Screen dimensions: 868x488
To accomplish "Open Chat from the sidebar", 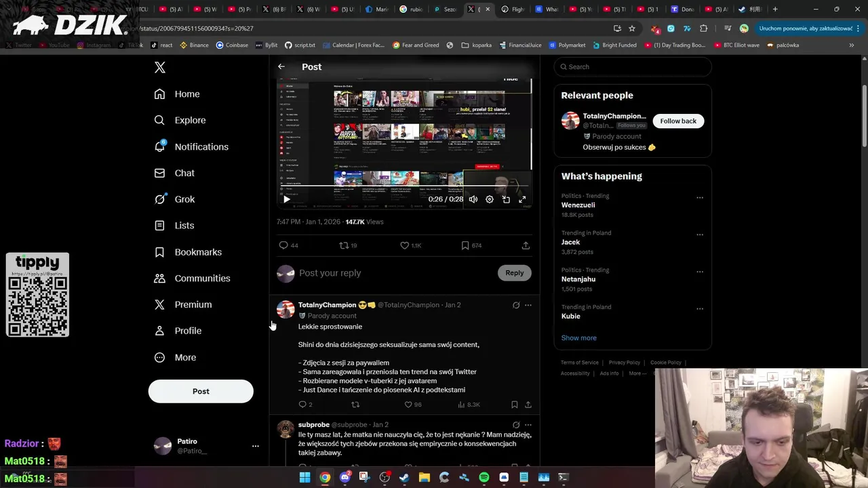I will tap(174, 173).
